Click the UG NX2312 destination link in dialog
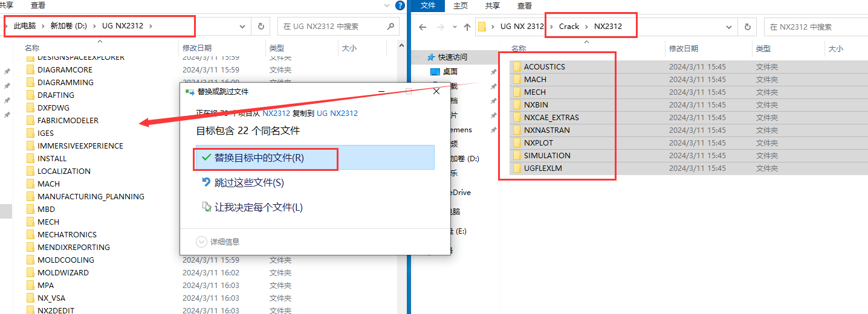The image size is (868, 314). click(337, 113)
